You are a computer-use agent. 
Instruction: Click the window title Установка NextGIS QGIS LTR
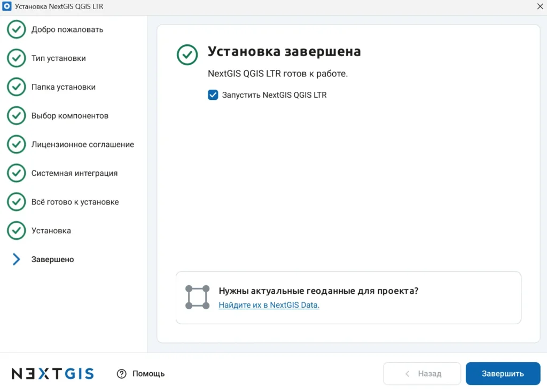pos(59,6)
